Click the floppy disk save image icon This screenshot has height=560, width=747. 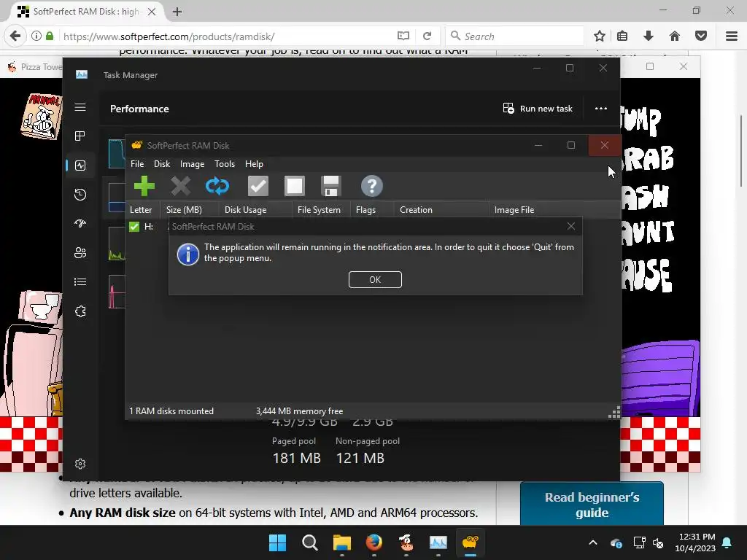click(330, 186)
